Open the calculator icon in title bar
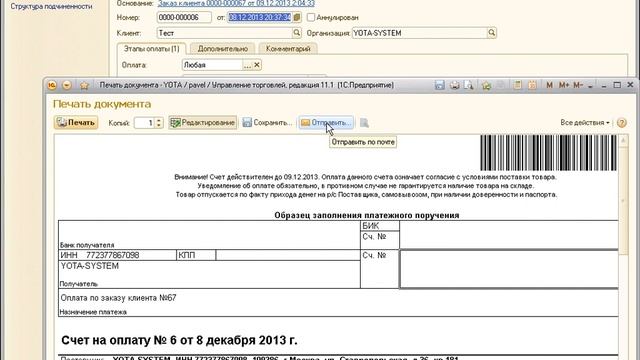The image size is (640, 360). pyautogui.click(x=517, y=85)
